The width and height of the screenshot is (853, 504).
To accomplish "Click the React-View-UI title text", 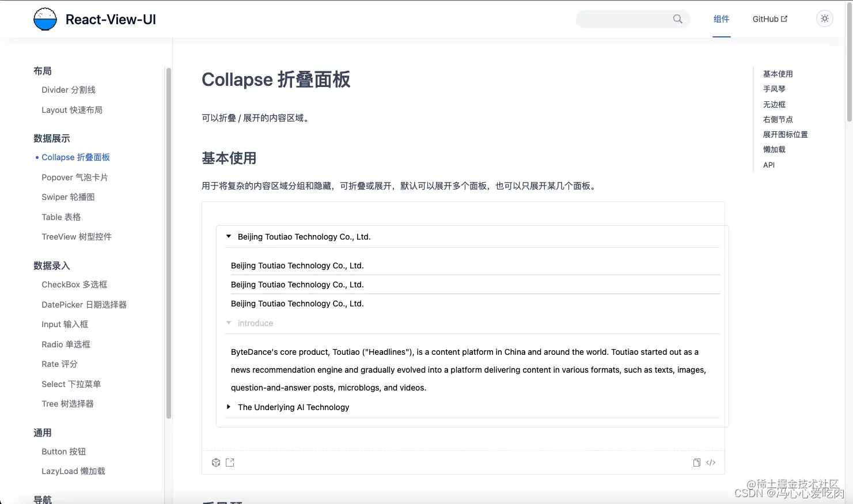I will [x=111, y=20].
